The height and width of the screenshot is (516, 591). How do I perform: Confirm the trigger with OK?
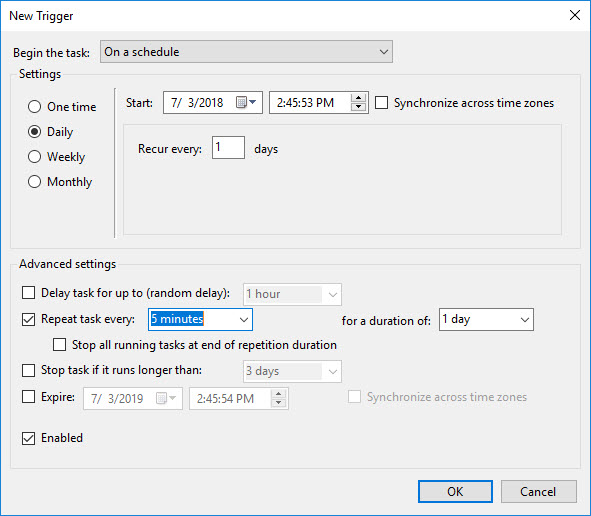point(455,492)
